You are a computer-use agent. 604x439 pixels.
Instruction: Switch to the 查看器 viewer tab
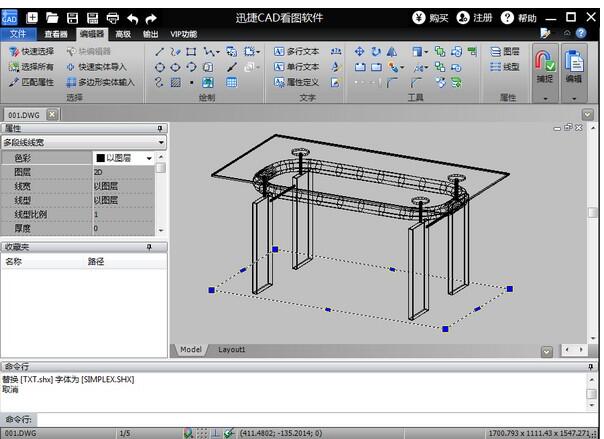click(56, 34)
